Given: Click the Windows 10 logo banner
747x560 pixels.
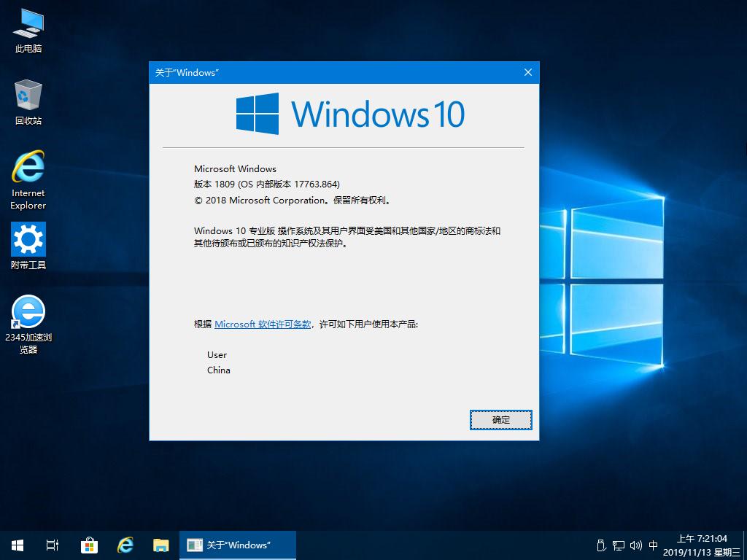Looking at the screenshot, I should [x=350, y=114].
